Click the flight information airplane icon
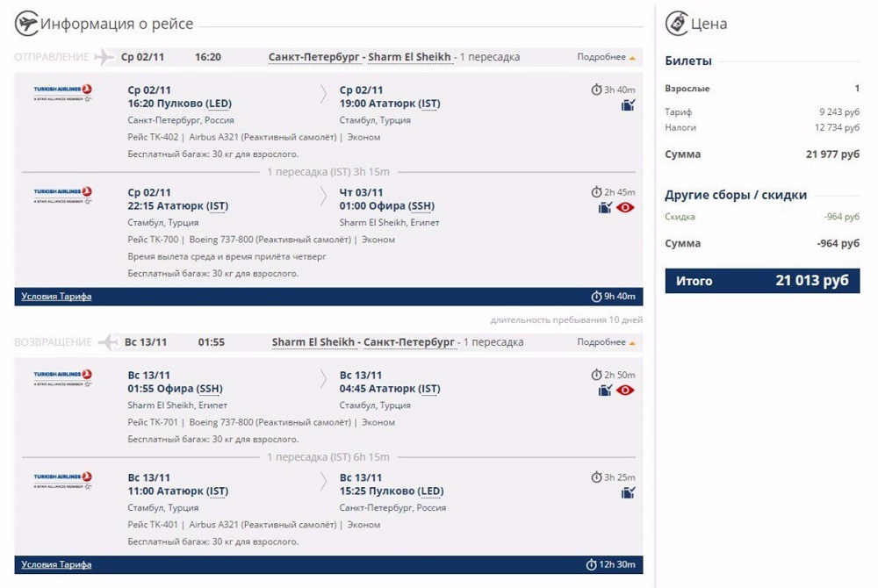 (x=26, y=24)
